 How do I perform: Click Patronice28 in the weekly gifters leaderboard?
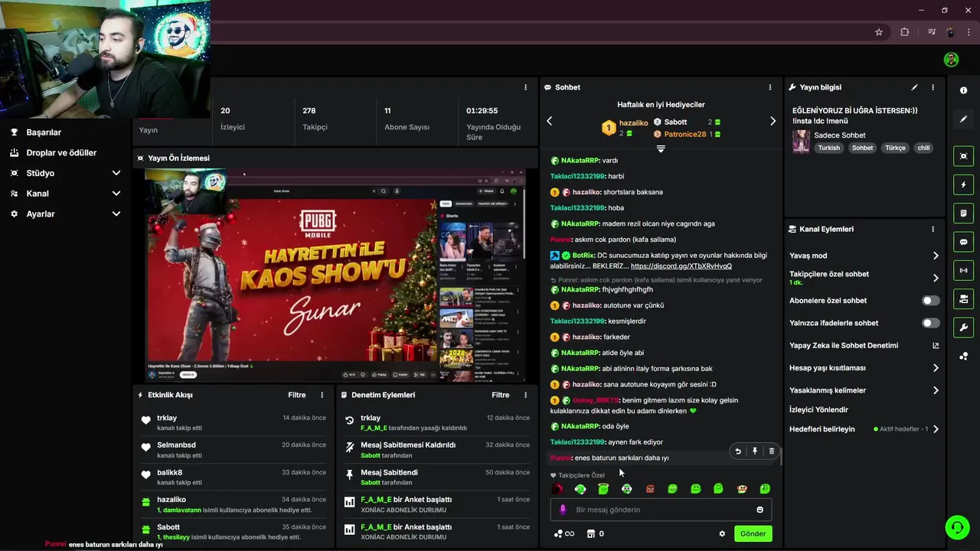[685, 135]
